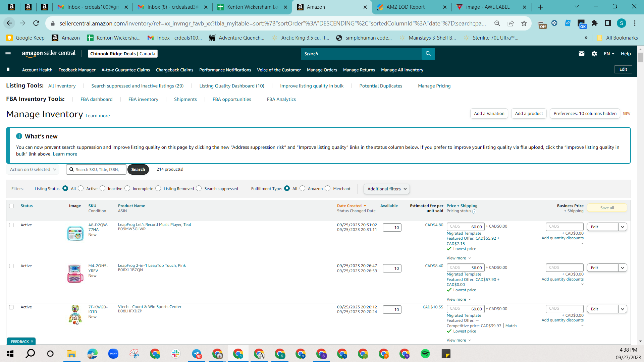This screenshot has width=644, height=362.
Task: Switch to Kenton Wickersham browser tab
Action: point(252,7)
